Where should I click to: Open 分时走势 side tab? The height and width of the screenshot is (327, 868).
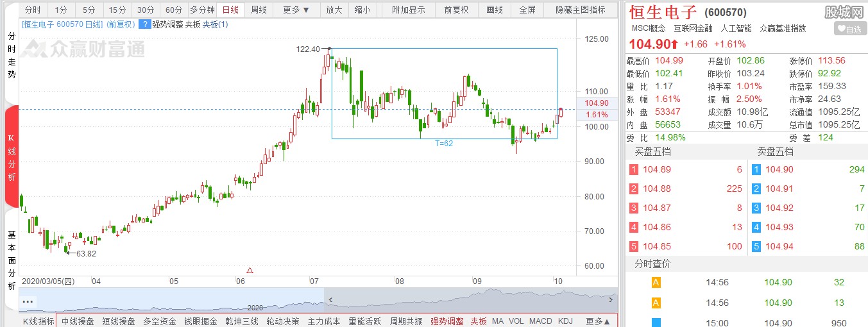tap(12, 56)
